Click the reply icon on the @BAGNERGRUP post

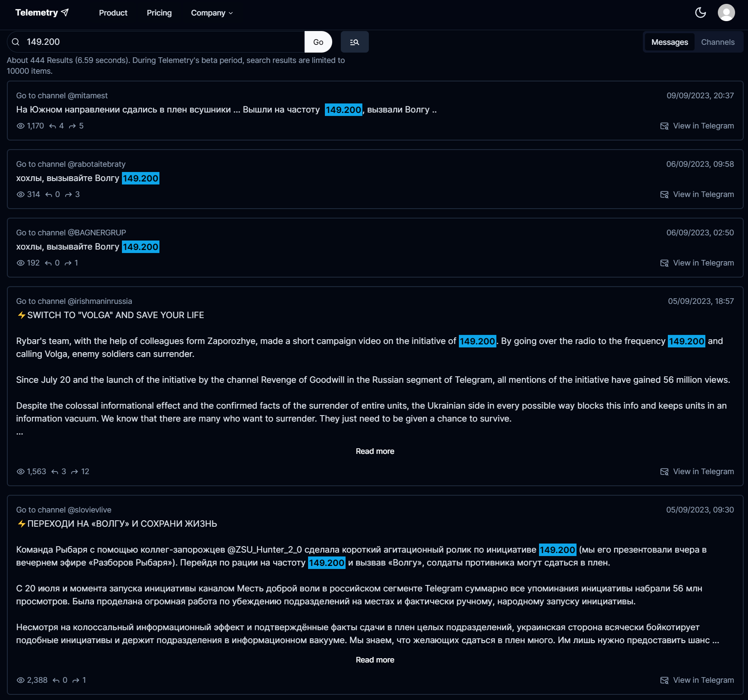coord(48,263)
